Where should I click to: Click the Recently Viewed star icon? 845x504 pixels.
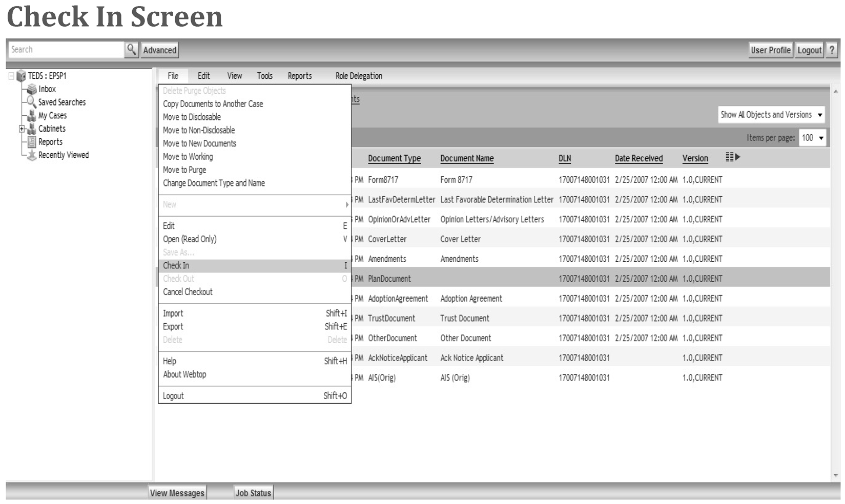[32, 155]
